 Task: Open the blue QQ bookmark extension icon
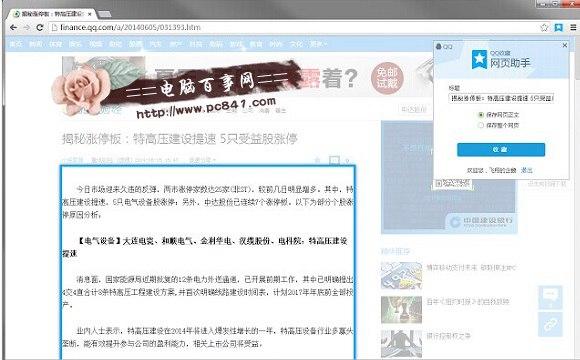coord(558,27)
